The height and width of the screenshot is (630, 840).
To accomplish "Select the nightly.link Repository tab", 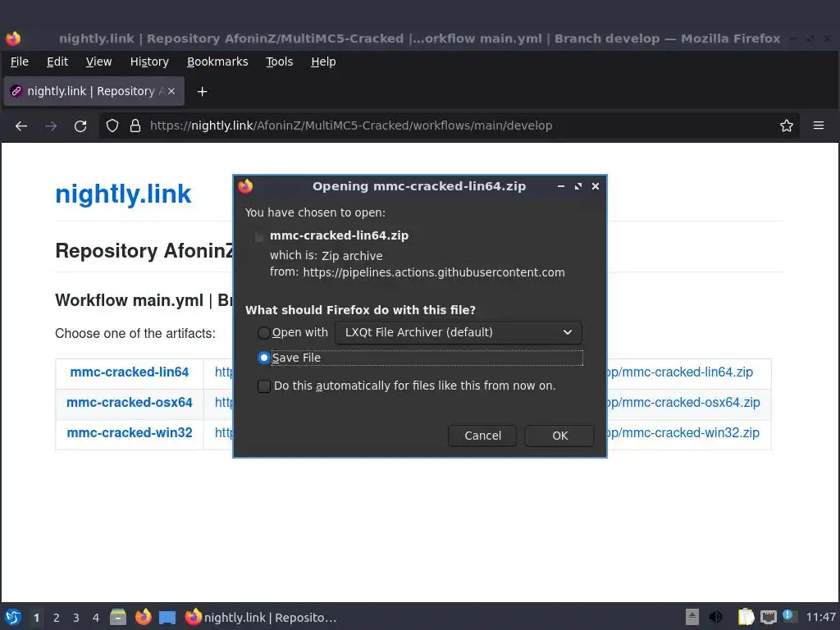I will pos(94,91).
